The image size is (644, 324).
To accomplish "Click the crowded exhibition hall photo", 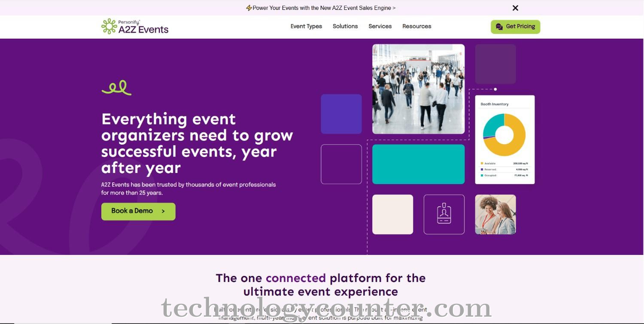I will [418, 89].
